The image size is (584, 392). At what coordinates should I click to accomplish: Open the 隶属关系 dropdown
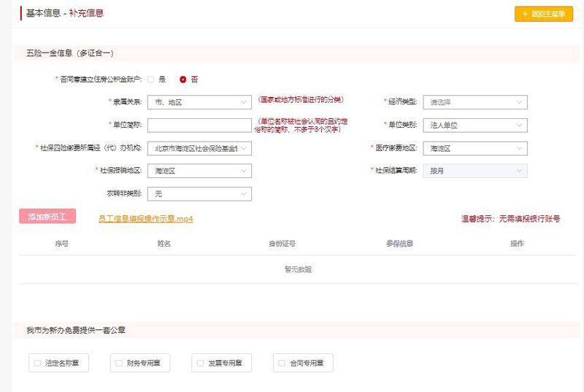199,103
